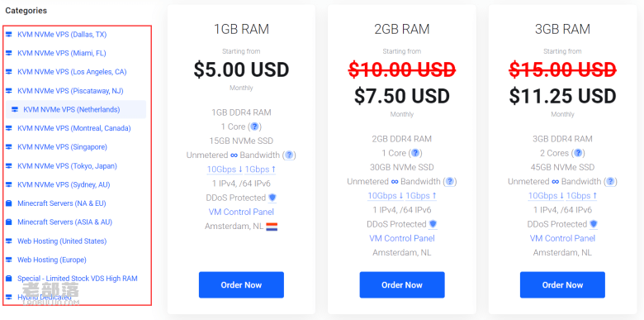
Task: Open KVM NVMe VPS (Miami, FL) category
Action: (62, 53)
